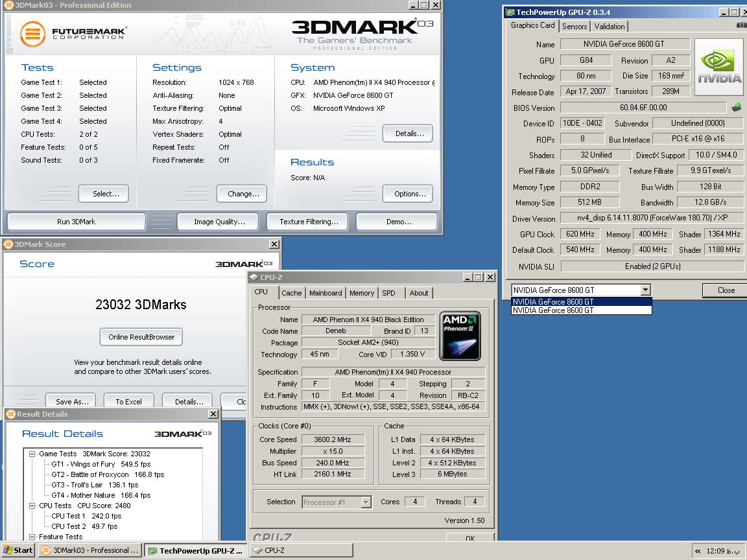Click the GPU-Z title bar app icon
The image size is (747, 560).
tap(510, 12)
